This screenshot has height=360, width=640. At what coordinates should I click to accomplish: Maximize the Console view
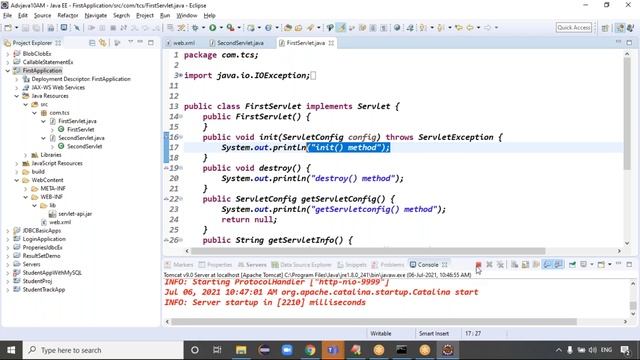click(x=629, y=264)
